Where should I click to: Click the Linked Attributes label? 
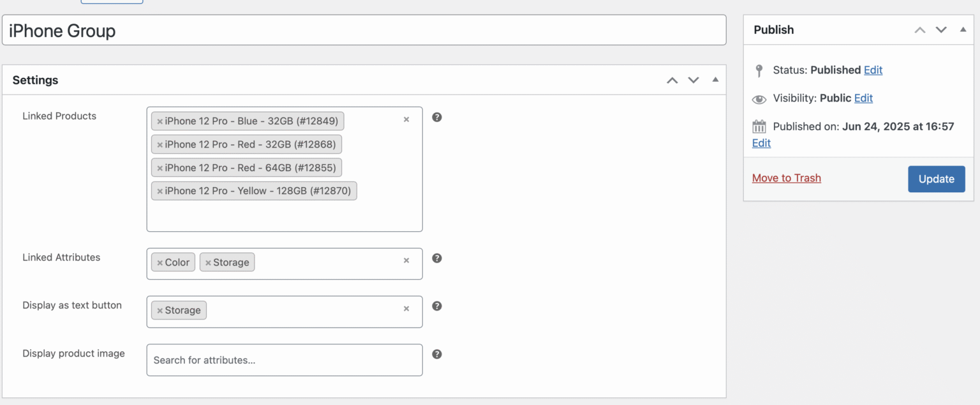click(x=61, y=257)
